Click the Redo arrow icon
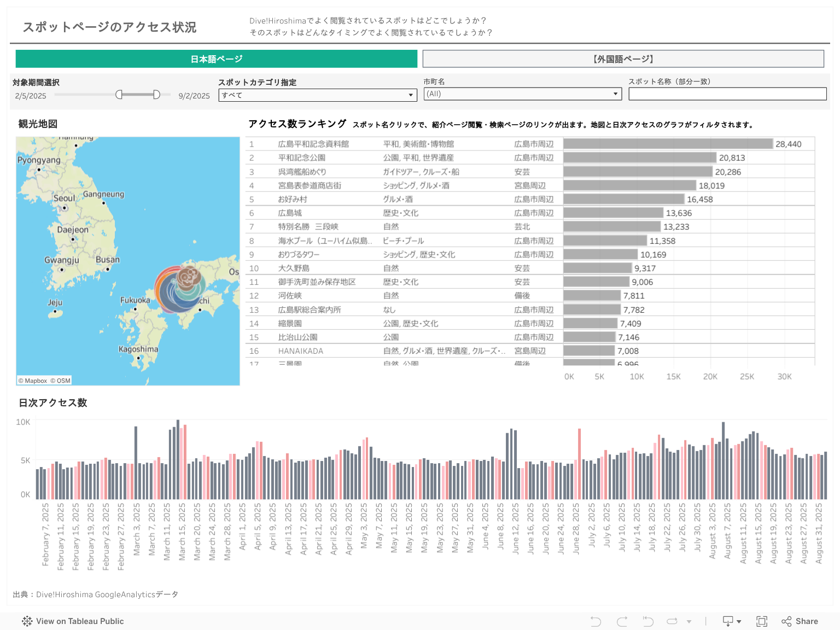The width and height of the screenshot is (840, 630). coord(622,621)
